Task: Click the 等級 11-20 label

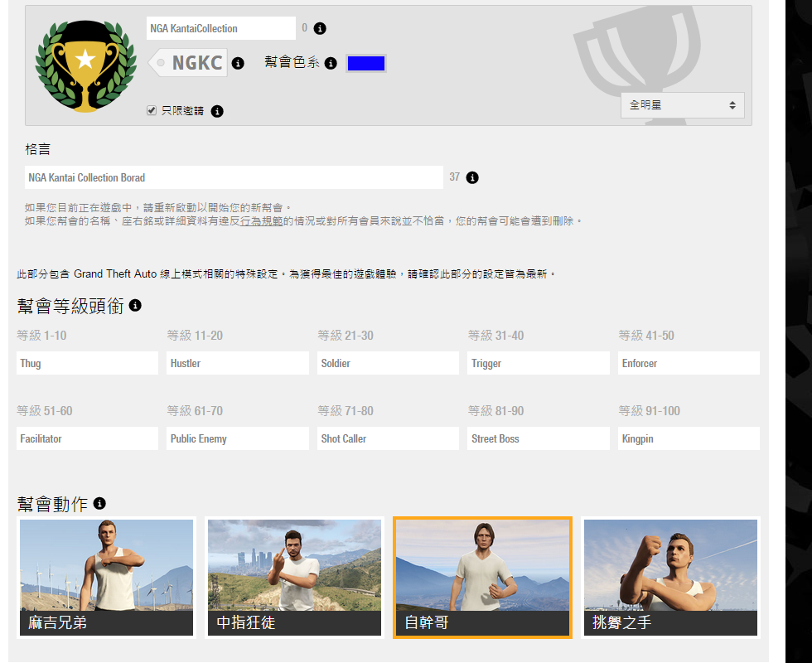Action: coord(195,336)
